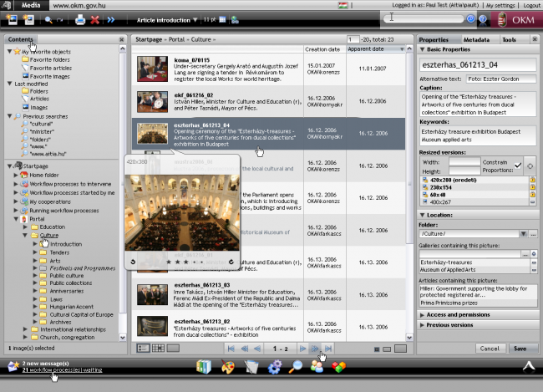Viewport: 543px width, 392px height.
Task: Click the new article icon in the toolbar
Action: 28,20
